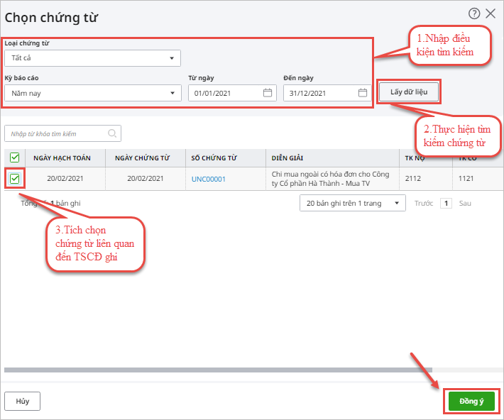Open the Đến ngày calendar picker icon
This screenshot has width=504, height=420.
(363, 93)
